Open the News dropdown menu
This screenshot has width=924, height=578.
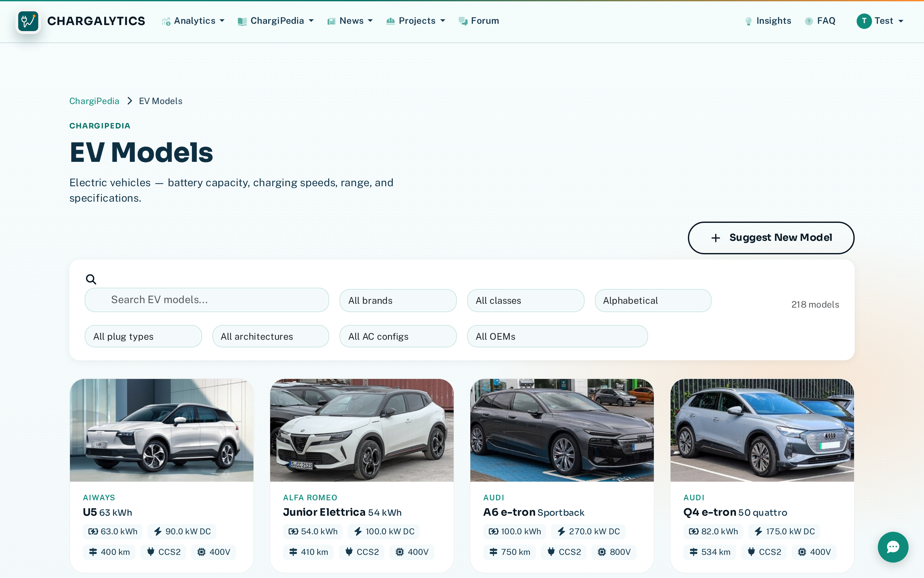pos(350,21)
